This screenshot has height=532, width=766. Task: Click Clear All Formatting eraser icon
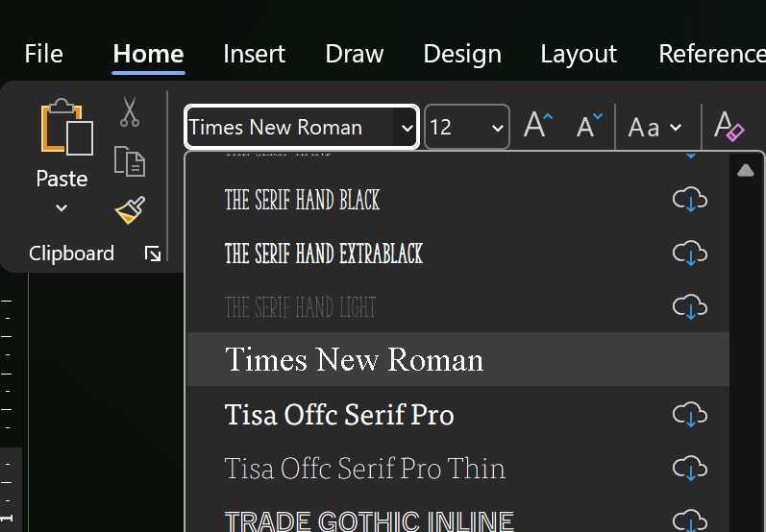point(729,127)
